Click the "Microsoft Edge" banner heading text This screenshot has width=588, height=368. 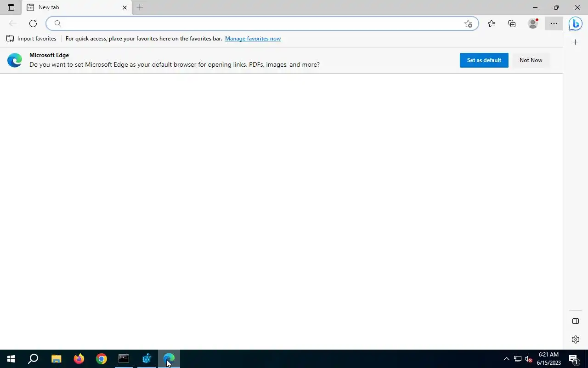pyautogui.click(x=49, y=55)
